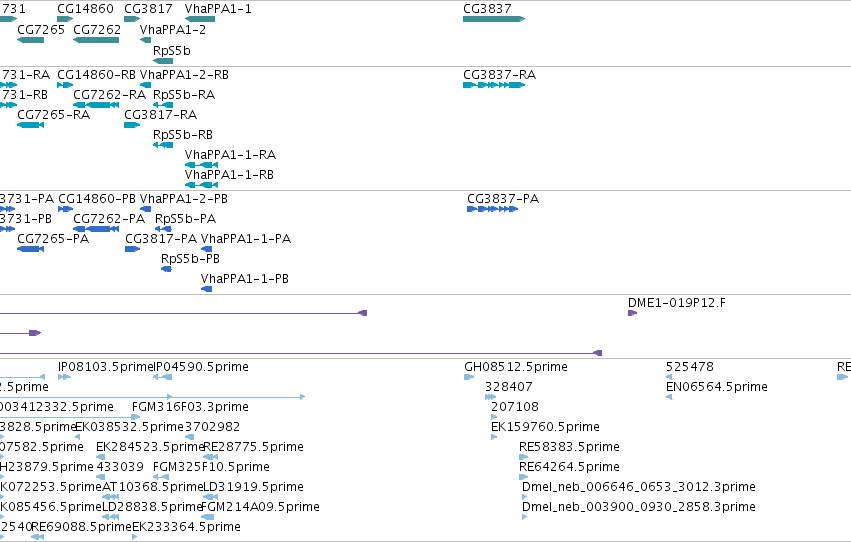The height and width of the screenshot is (542, 851).
Task: Click transcript label CG7265-RA
Action: coord(54,115)
